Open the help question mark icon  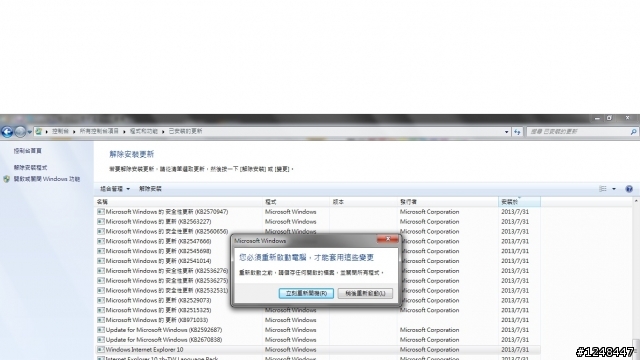pos(629,189)
